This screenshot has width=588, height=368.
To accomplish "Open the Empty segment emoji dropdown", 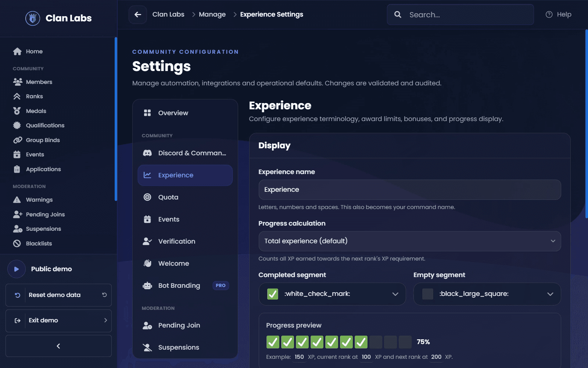I will point(487,294).
